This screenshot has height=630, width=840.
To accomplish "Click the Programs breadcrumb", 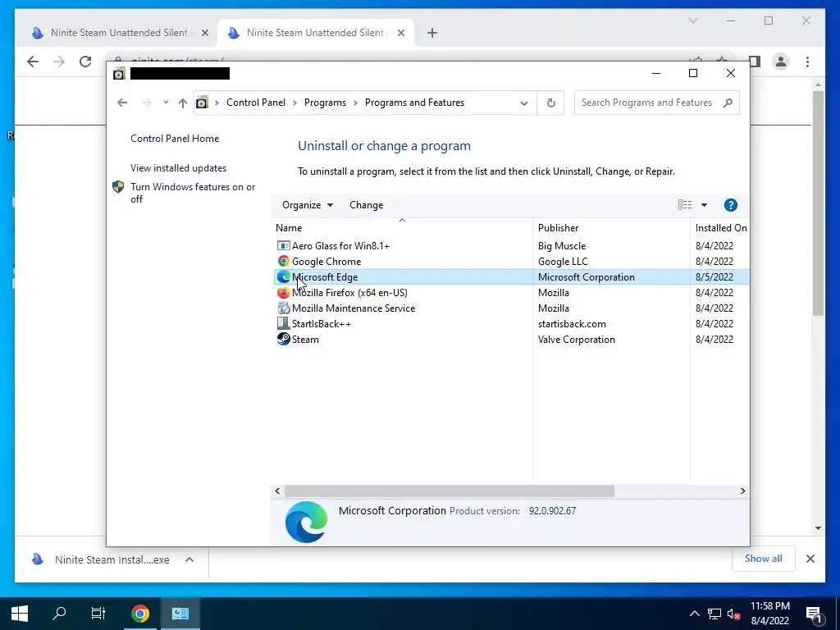I will click(x=325, y=103).
